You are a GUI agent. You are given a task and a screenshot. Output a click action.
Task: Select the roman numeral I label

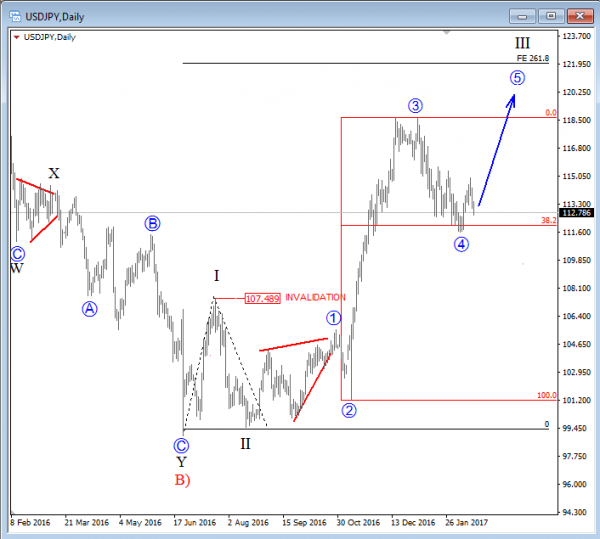click(x=217, y=275)
